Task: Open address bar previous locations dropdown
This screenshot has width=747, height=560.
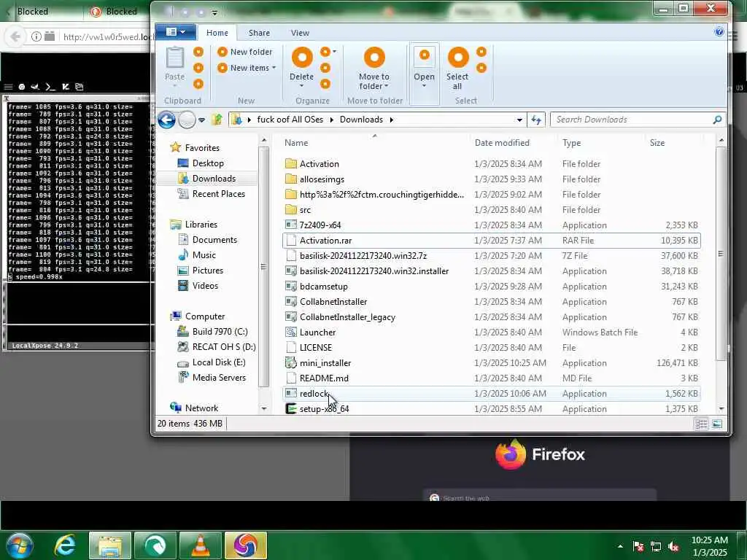Action: (x=519, y=120)
